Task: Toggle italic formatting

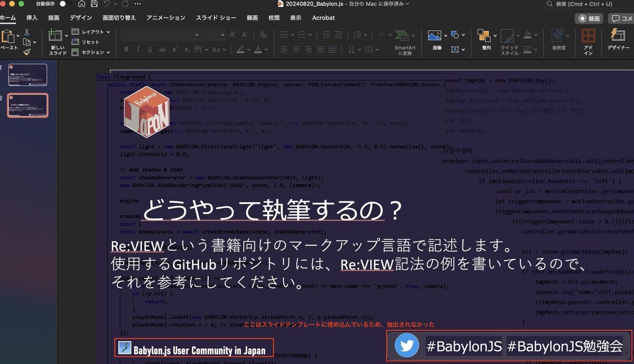Action: [138, 49]
